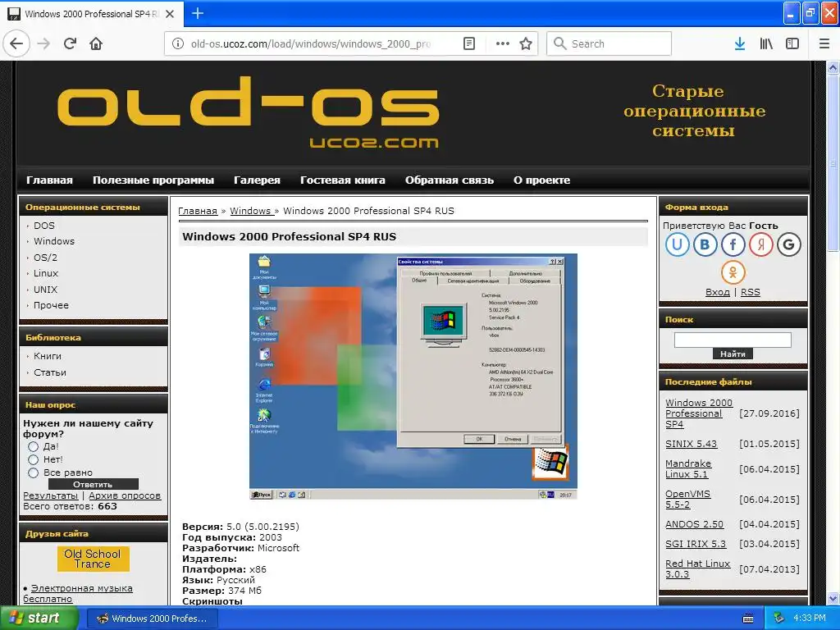The width and height of the screenshot is (840, 630).
Task: Open the Прочее category link
Action: [51, 305]
